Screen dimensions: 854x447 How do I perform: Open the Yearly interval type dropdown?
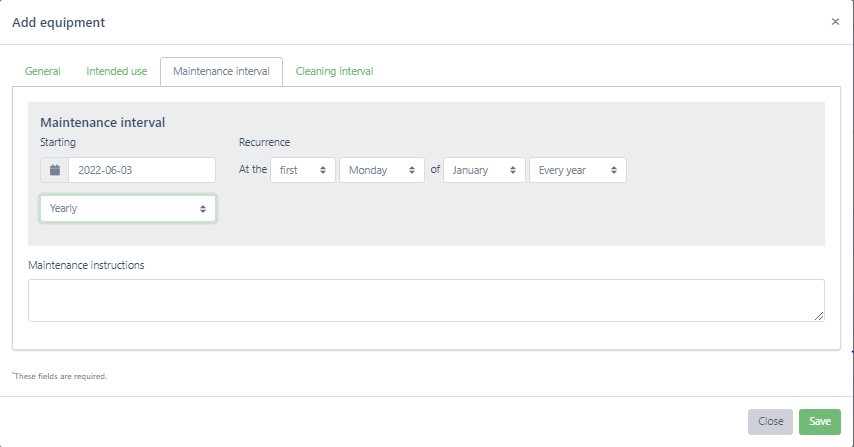(128, 209)
